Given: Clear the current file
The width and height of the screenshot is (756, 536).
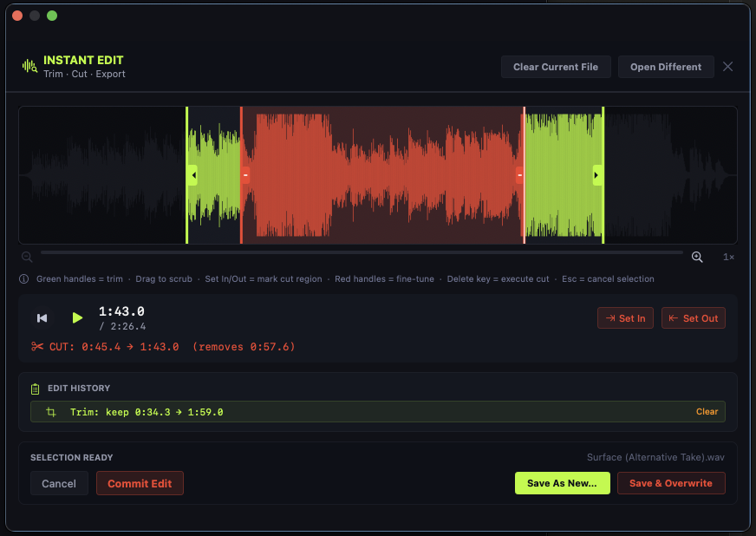Looking at the screenshot, I should click(x=556, y=67).
